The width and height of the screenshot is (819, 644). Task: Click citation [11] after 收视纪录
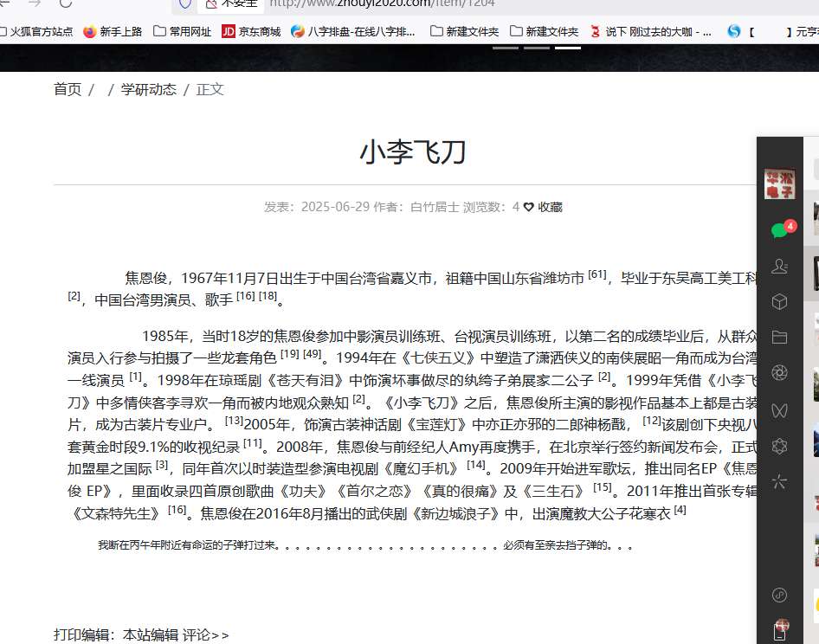(x=252, y=442)
